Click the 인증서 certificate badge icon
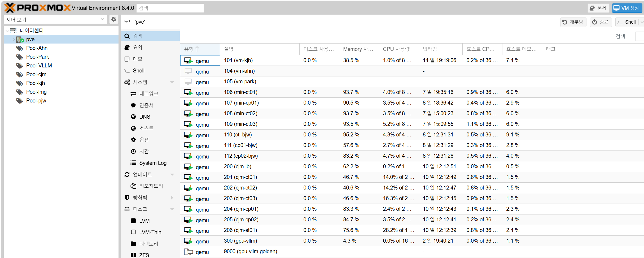The height and width of the screenshot is (258, 644). tap(133, 105)
